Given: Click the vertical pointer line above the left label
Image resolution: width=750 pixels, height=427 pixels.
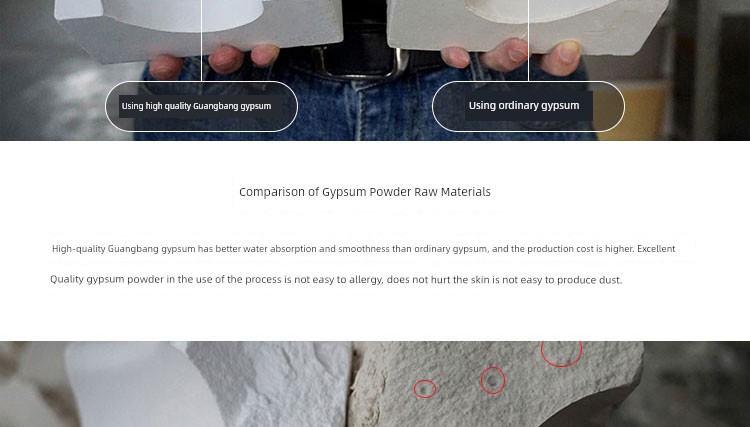Looking at the screenshot, I should point(201,41).
